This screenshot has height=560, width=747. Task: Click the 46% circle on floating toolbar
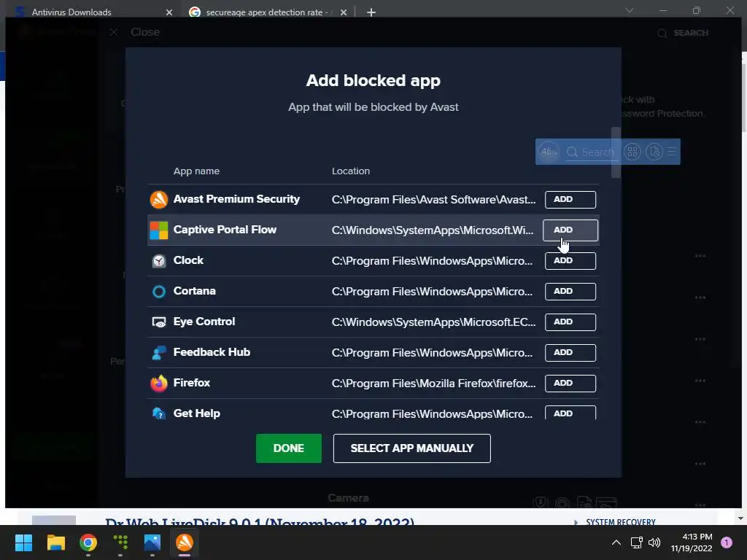(x=549, y=152)
